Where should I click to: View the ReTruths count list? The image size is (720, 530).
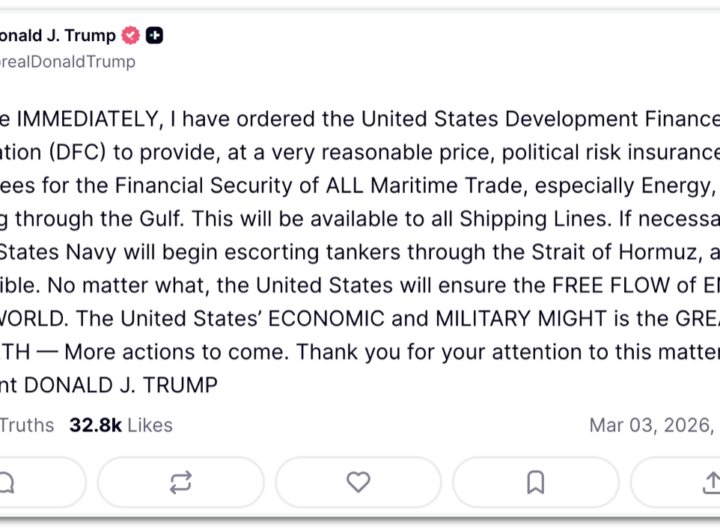[x=27, y=425]
